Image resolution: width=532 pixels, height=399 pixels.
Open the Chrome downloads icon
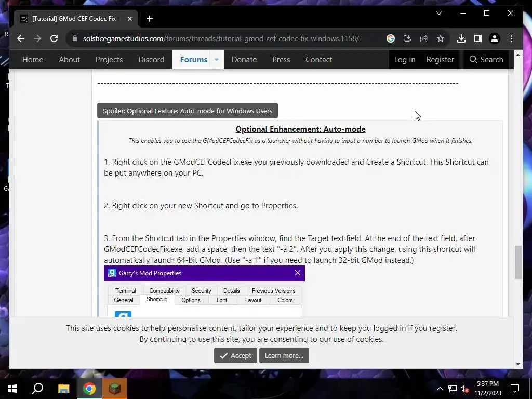461,38
